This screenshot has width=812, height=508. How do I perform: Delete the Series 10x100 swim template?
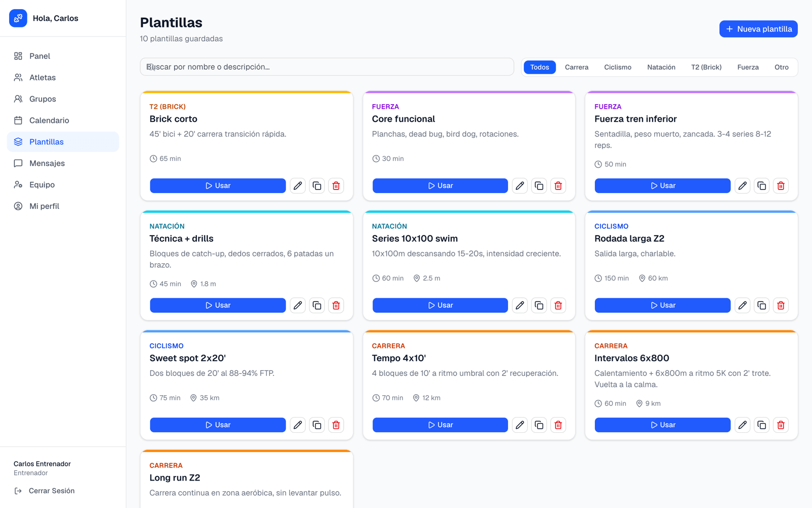click(x=558, y=305)
